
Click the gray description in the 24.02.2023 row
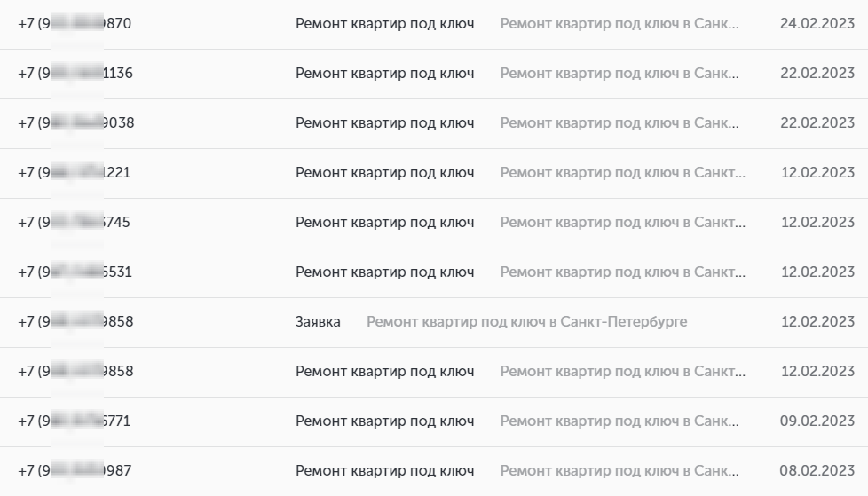(x=619, y=24)
